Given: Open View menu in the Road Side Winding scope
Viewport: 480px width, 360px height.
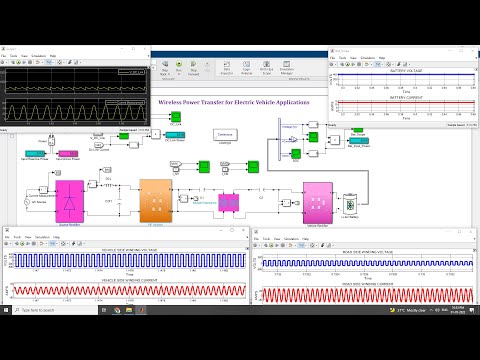Looking at the screenshot, I should pyautogui.click(x=277, y=239).
